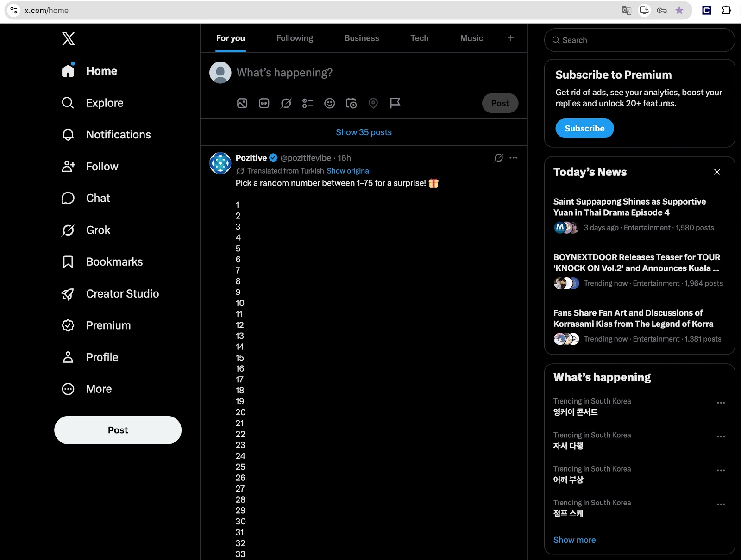Schedule the post with calendar icon
This screenshot has width=741, height=560.
tap(352, 103)
